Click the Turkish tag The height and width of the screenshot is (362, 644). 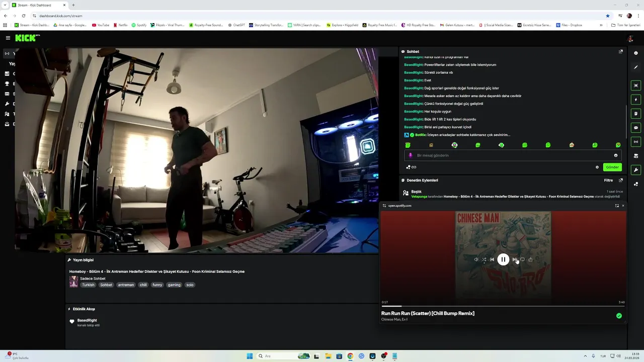click(89, 285)
